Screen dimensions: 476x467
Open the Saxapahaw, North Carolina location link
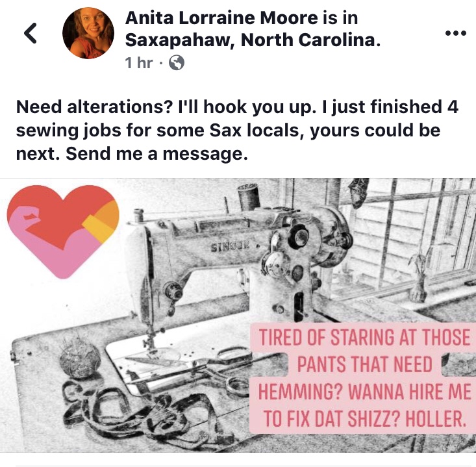[x=252, y=40]
